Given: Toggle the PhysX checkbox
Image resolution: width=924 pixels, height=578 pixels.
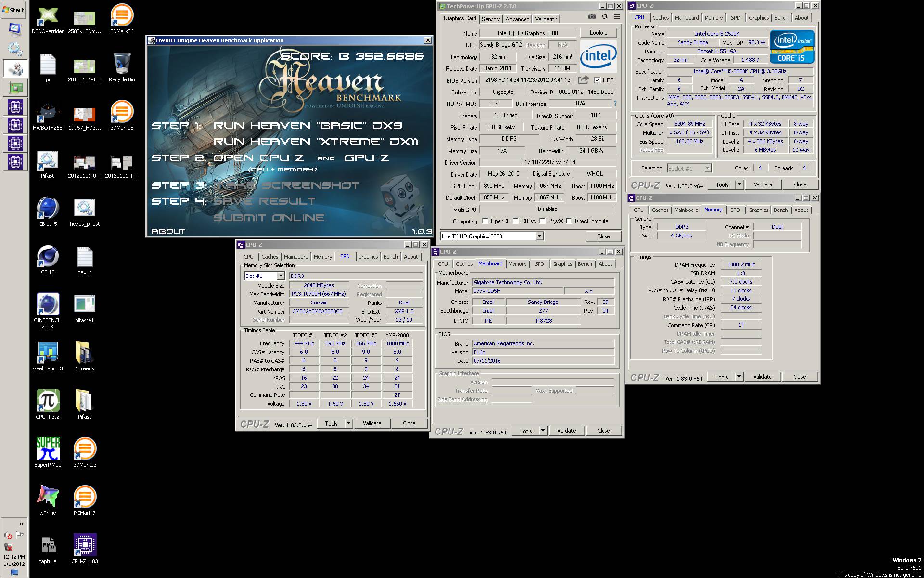Looking at the screenshot, I should 542,221.
